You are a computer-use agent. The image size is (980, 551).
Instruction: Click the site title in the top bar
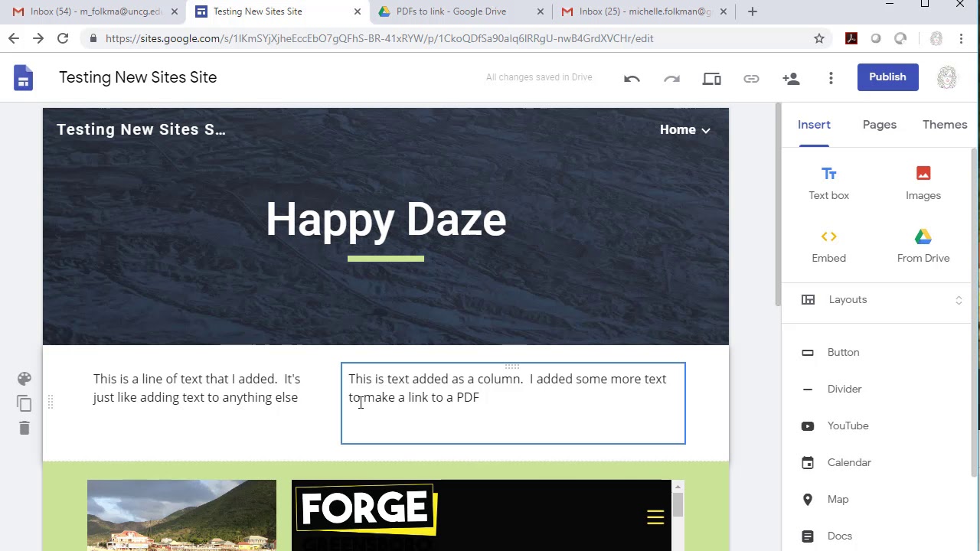coord(138,77)
